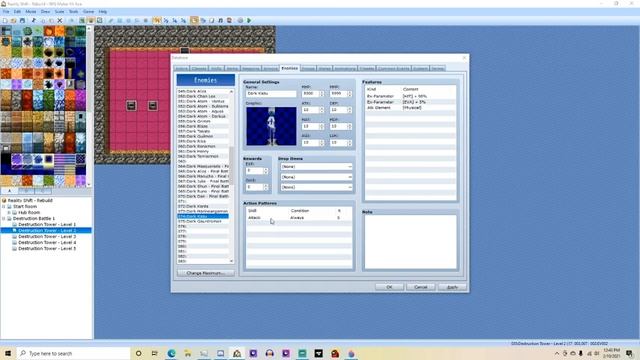Click OK in the Database dialog
Screen dimensions: 640x360
tap(389, 287)
